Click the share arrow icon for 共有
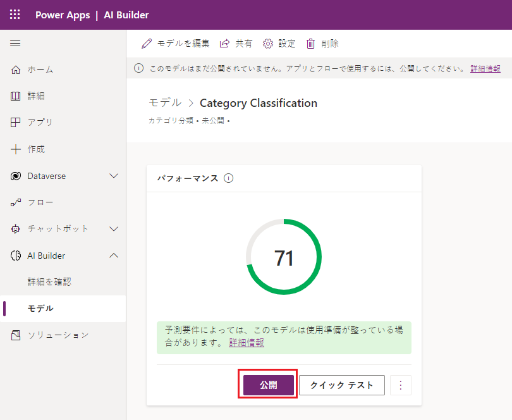Viewport: 512px width, 420px height. point(224,44)
